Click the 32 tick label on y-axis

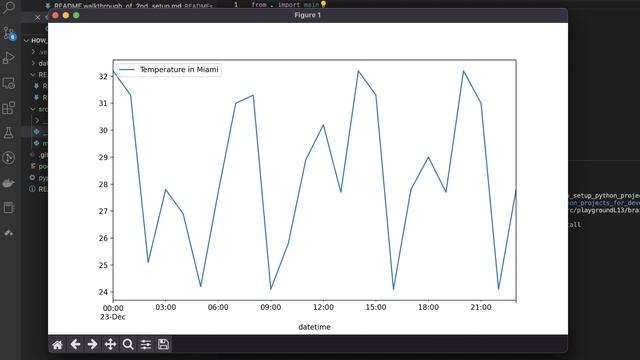[103, 76]
